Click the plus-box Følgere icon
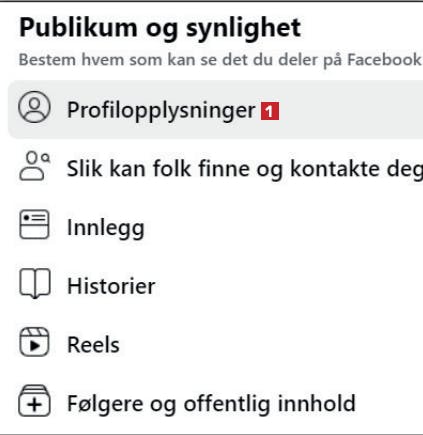This screenshot has height=435, width=423. pos(34,401)
